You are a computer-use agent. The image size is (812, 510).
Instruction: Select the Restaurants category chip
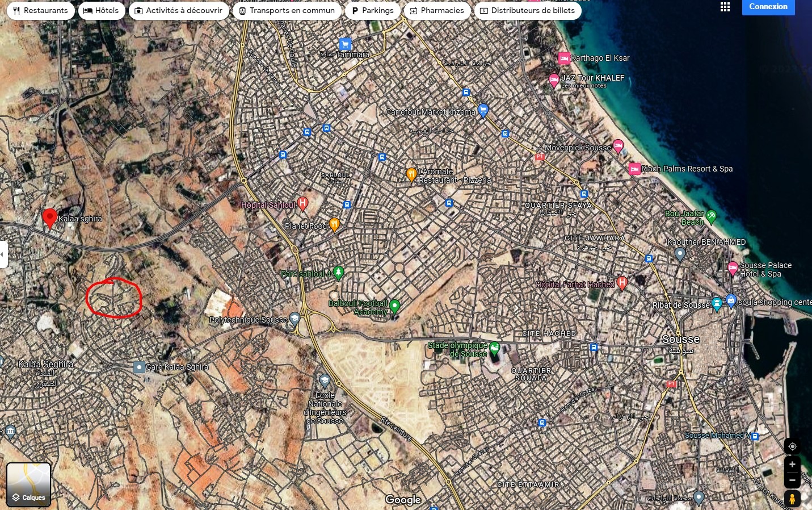pos(40,11)
